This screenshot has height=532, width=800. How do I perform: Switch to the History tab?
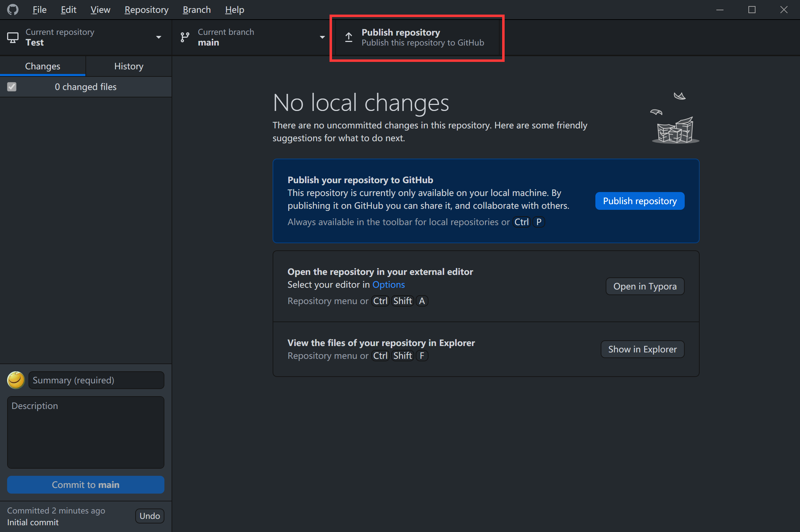coord(128,66)
